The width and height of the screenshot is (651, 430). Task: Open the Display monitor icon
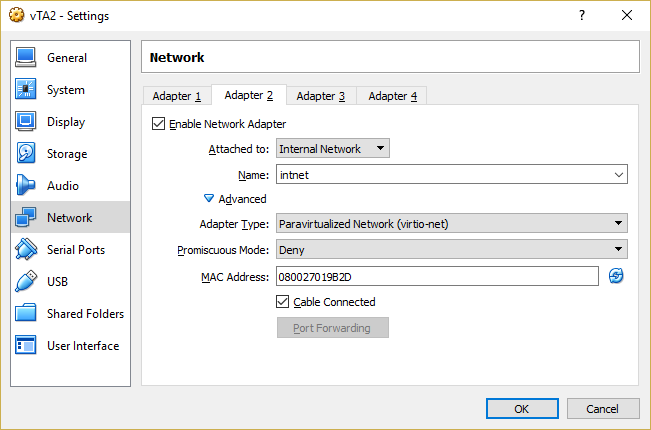26,121
